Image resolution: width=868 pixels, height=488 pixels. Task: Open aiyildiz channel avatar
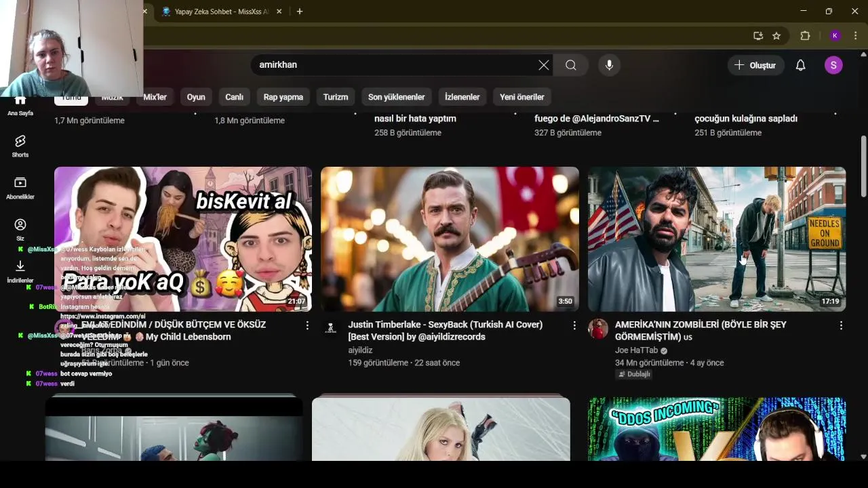click(331, 329)
